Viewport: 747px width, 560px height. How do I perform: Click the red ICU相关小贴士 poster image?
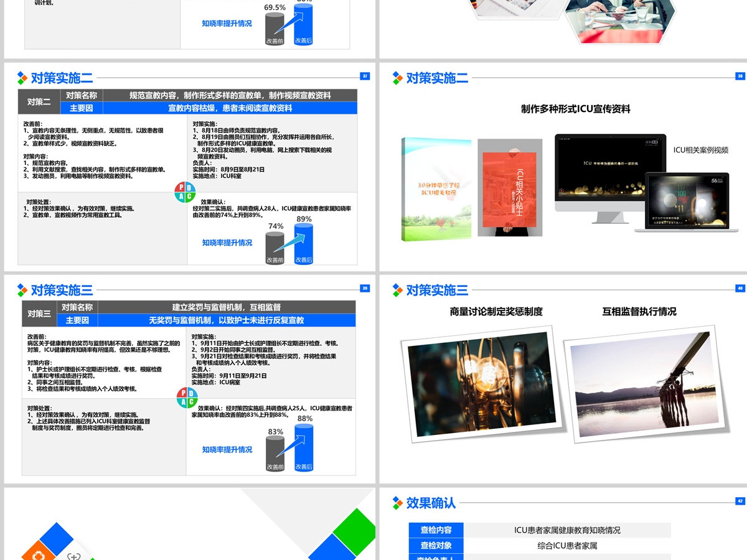click(x=510, y=187)
